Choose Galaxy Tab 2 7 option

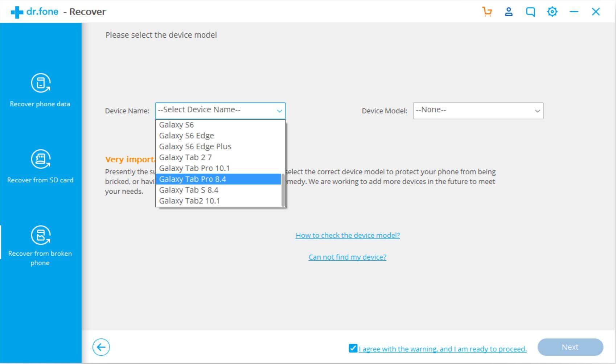click(x=218, y=157)
